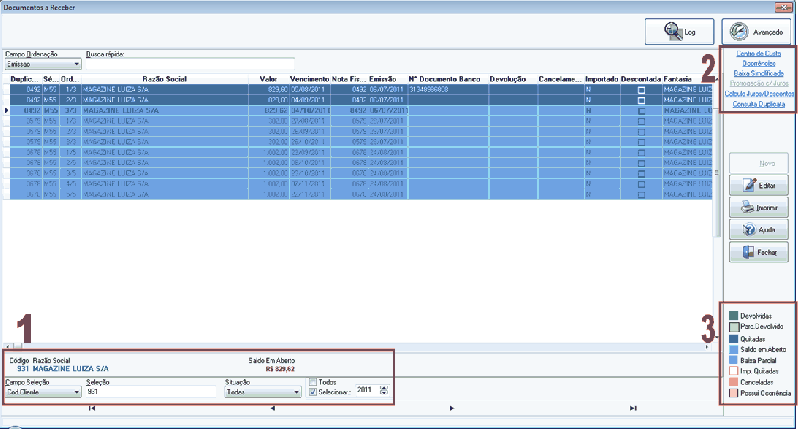The width and height of the screenshot is (800, 430).
Task: Click the vertical scrollbar of the grid
Action: [x=716, y=173]
